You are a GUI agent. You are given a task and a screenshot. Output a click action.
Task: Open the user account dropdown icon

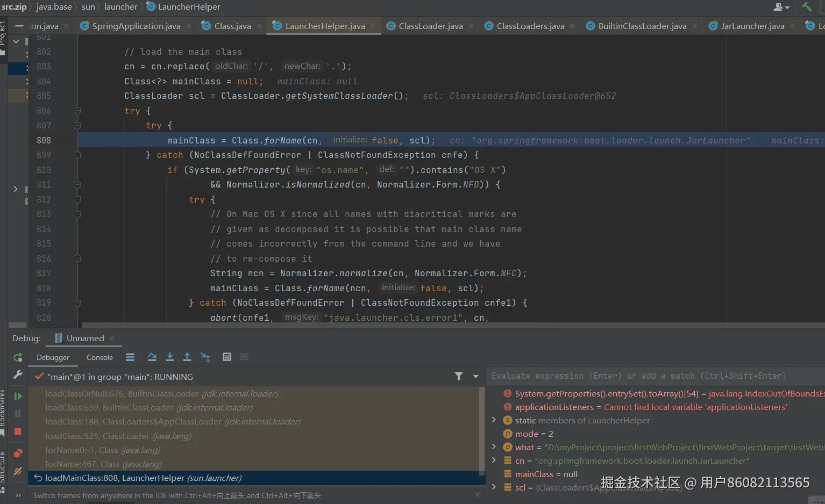[x=781, y=6]
